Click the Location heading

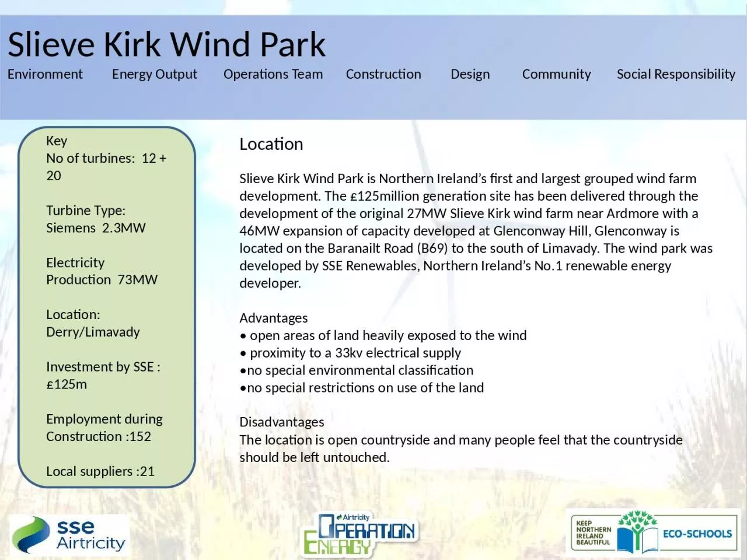coord(271,144)
